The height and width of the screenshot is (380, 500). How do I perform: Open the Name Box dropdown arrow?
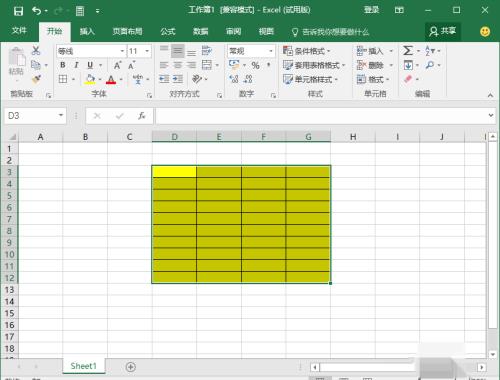[x=61, y=115]
